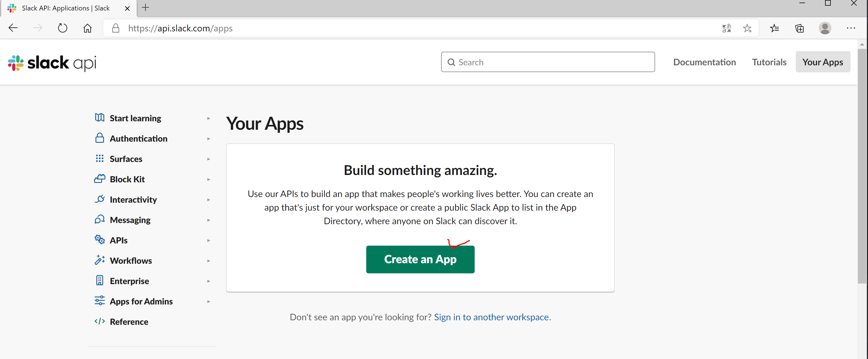
Task: Click the Interactivity plug icon
Action: coord(99,199)
